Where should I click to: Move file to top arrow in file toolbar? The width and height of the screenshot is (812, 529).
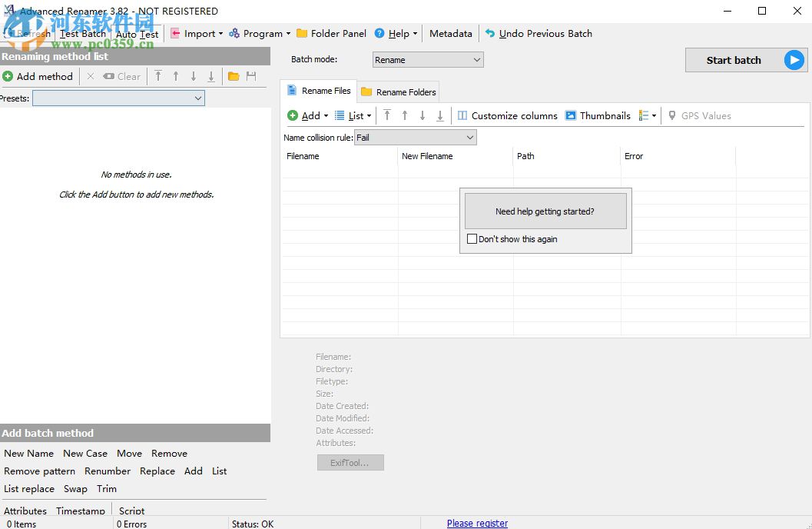tap(387, 115)
